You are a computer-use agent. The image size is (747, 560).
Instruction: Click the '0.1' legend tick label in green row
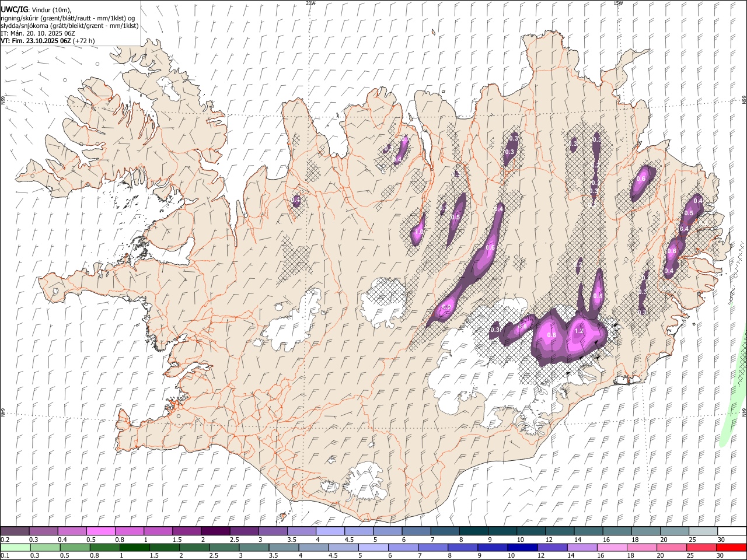[5, 555]
